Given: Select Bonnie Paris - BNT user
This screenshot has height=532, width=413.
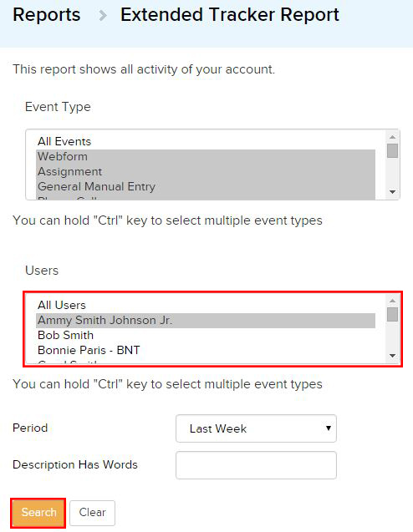Looking at the screenshot, I should point(206,350).
